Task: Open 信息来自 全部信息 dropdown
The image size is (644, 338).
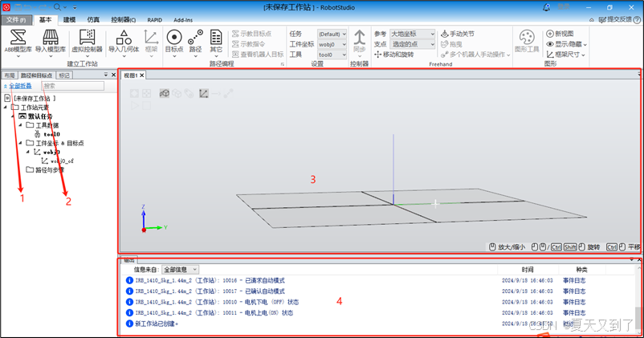Action: pyautogui.click(x=180, y=270)
